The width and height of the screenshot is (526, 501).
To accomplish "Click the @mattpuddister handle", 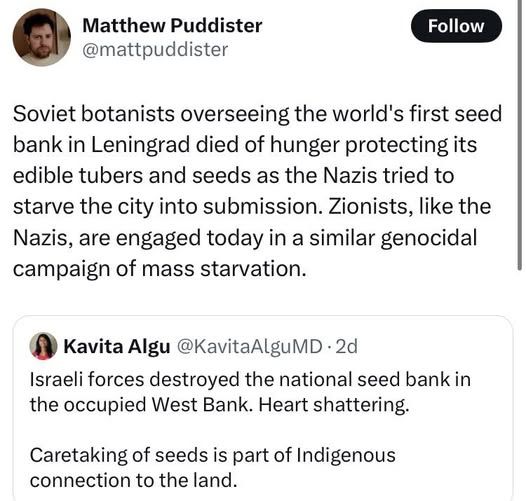I will pyautogui.click(x=155, y=50).
